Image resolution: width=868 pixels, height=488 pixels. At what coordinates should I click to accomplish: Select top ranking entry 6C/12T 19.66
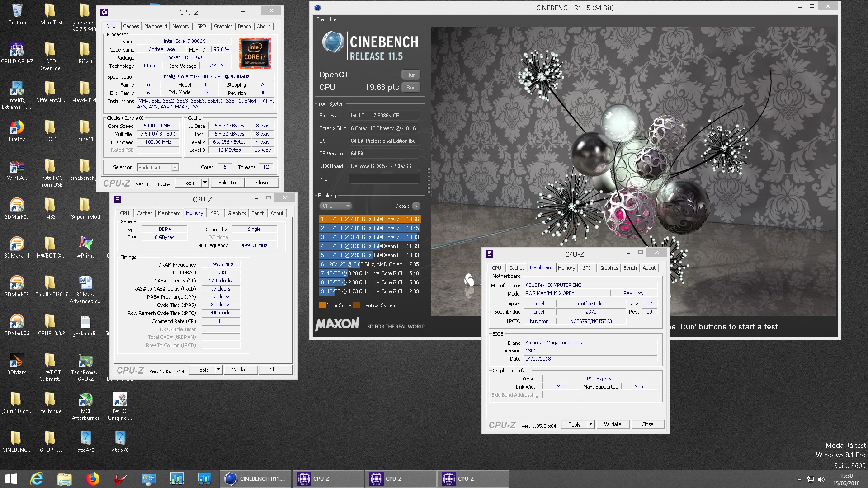coord(370,219)
